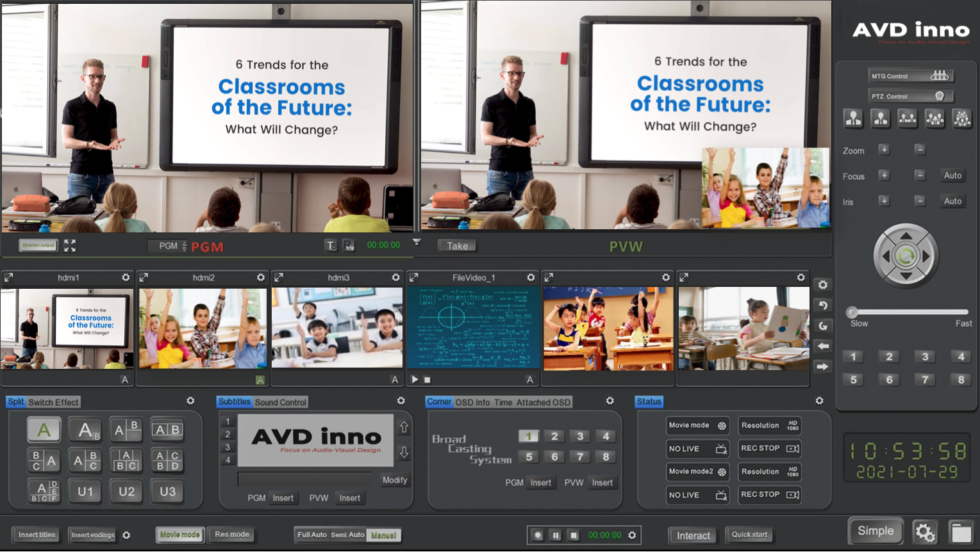Click the Director output button
980x552 pixels.
click(x=38, y=245)
